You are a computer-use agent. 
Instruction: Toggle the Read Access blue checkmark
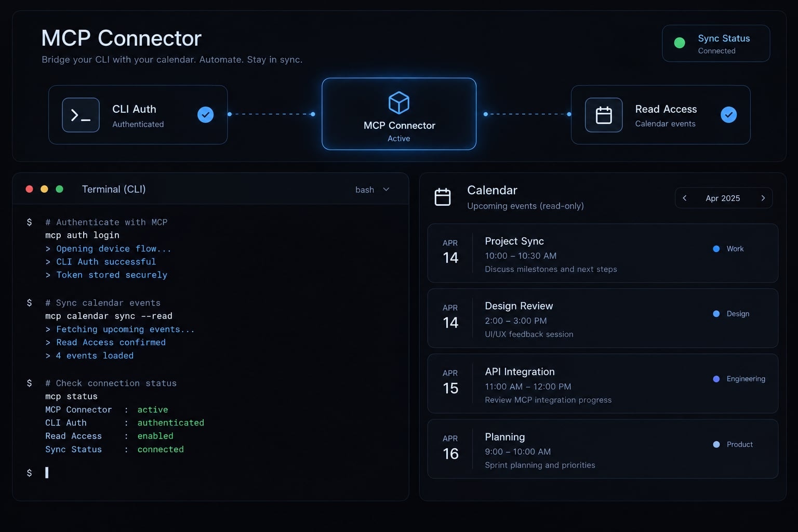[x=729, y=115]
